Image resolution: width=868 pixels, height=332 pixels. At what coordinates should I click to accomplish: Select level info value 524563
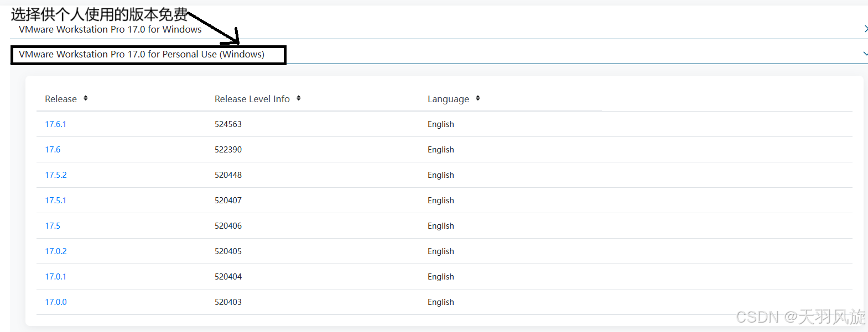pyautogui.click(x=228, y=124)
